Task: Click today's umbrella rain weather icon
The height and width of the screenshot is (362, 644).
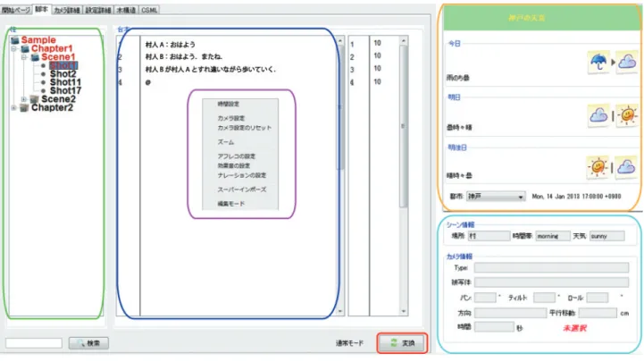Action: (598, 62)
